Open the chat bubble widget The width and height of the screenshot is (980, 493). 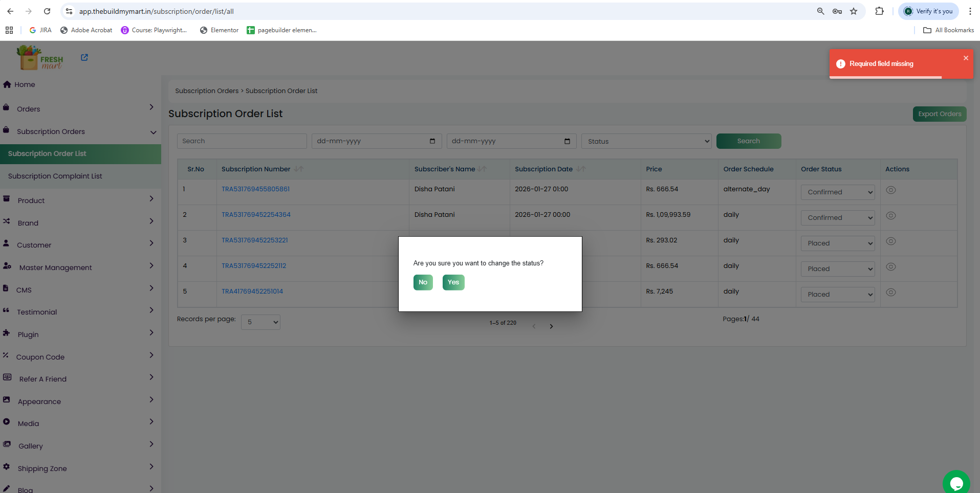tap(955, 482)
